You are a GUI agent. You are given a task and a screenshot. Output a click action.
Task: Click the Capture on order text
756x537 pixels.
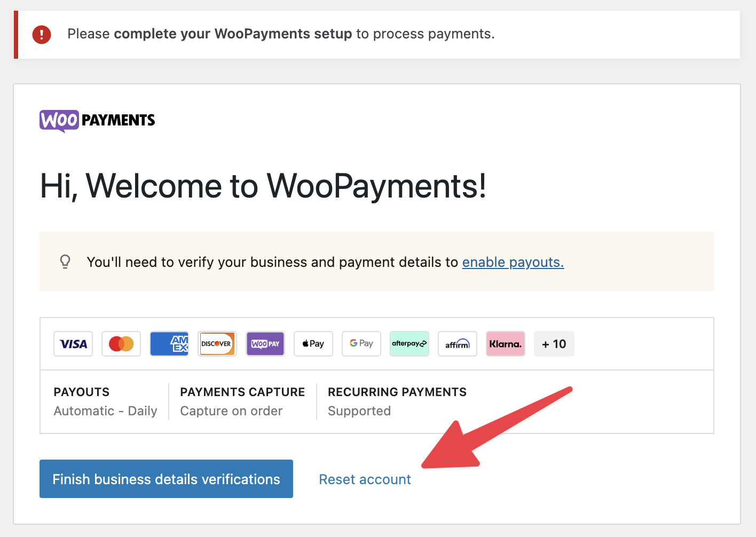point(231,411)
